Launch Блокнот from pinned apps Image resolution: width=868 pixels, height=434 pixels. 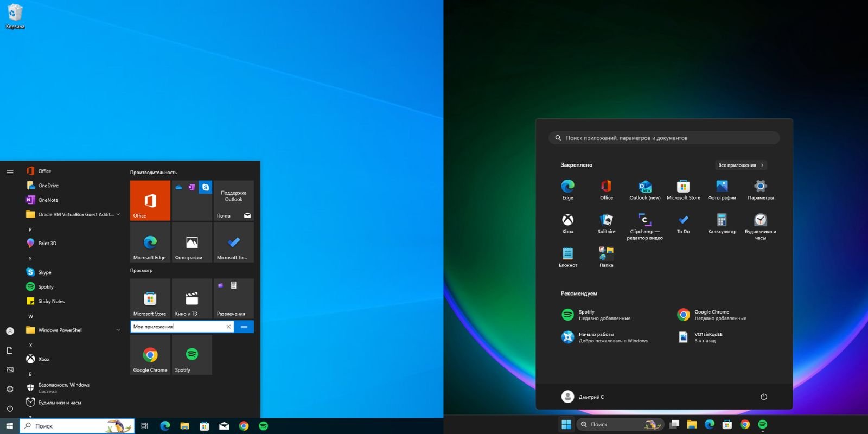coord(567,257)
